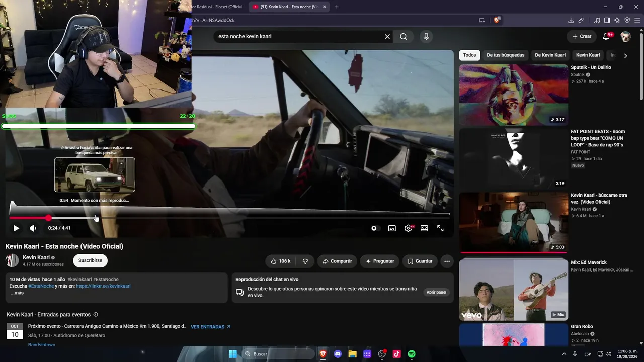Screen dimensions: 644x362
Task: Click the Abrir panel chat button
Action: pos(436,292)
